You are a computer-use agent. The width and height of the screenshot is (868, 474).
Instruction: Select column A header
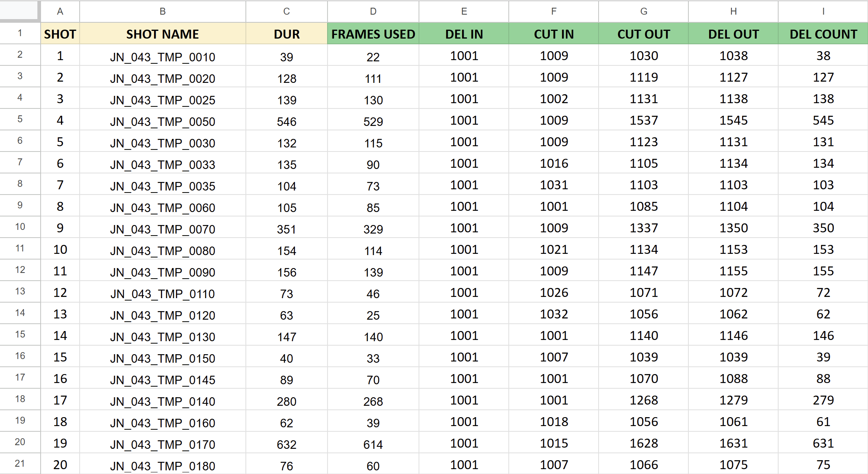click(60, 11)
